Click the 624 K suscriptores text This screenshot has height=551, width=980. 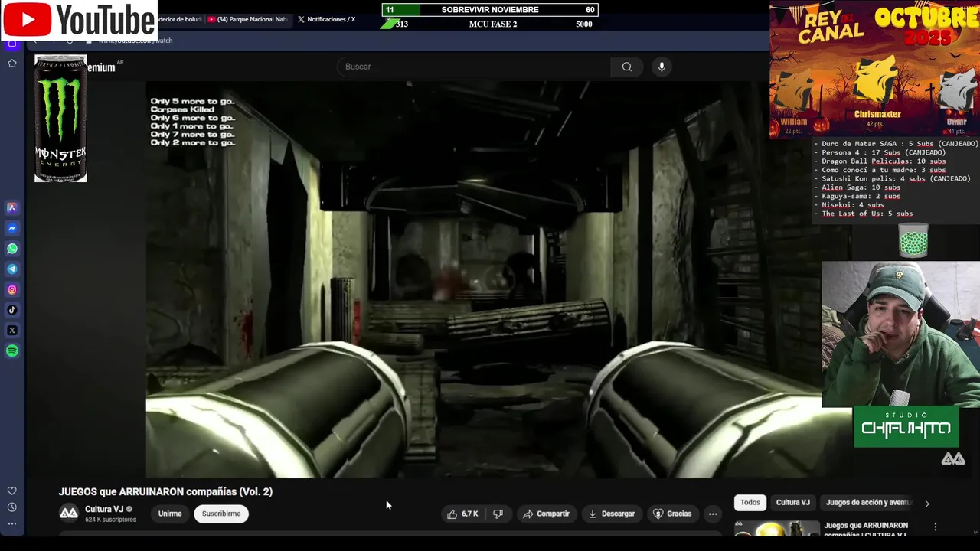[x=110, y=520]
